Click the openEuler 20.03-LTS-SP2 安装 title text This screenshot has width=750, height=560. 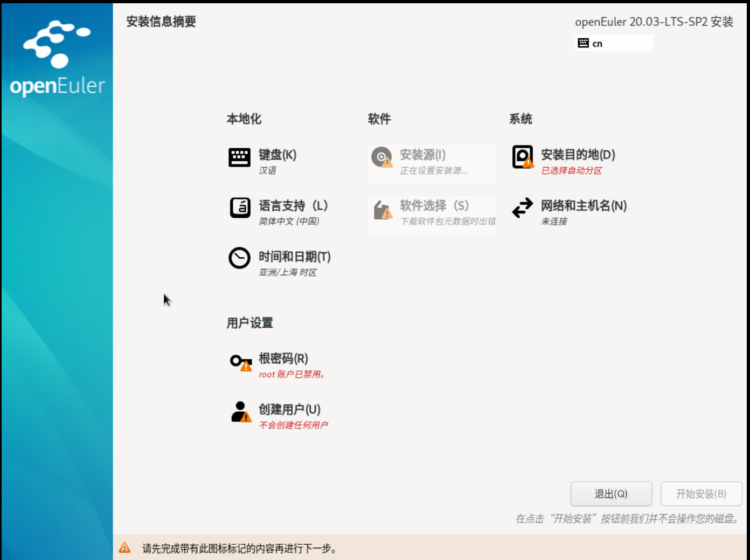click(x=654, y=22)
